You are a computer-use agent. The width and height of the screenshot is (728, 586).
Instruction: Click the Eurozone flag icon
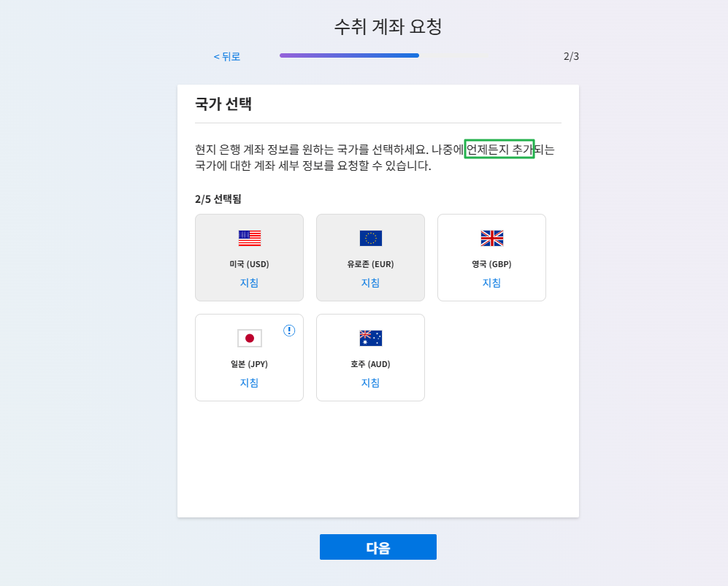coord(370,237)
